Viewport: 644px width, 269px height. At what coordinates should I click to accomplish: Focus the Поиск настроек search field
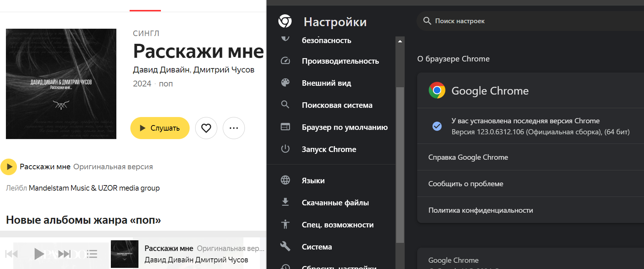pyautogui.click(x=530, y=21)
